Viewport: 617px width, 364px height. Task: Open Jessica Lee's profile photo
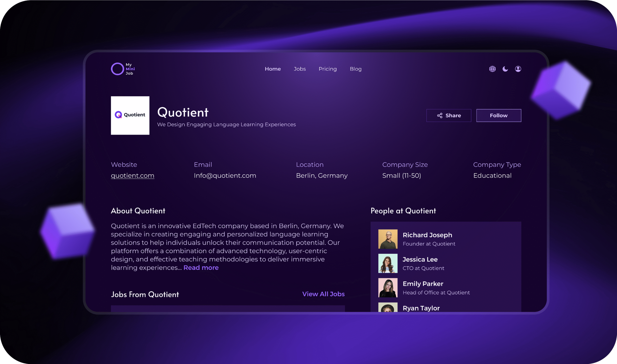pyautogui.click(x=388, y=263)
